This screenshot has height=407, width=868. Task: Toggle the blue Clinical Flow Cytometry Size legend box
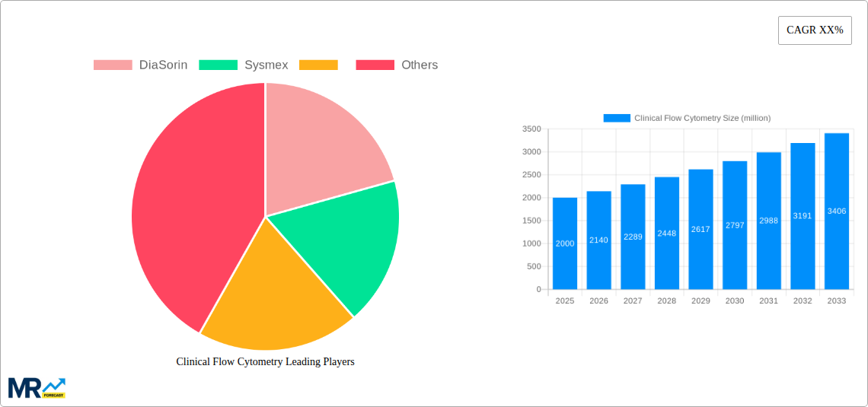point(617,118)
